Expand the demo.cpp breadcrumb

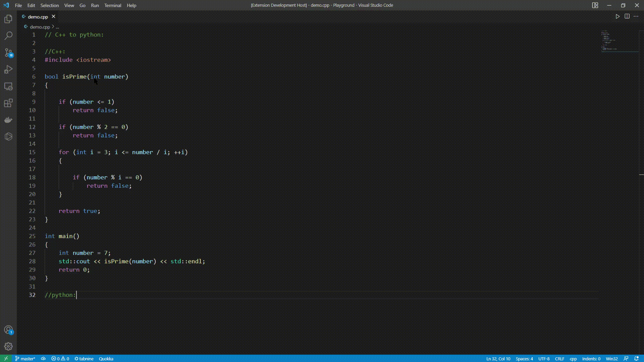[x=58, y=27]
